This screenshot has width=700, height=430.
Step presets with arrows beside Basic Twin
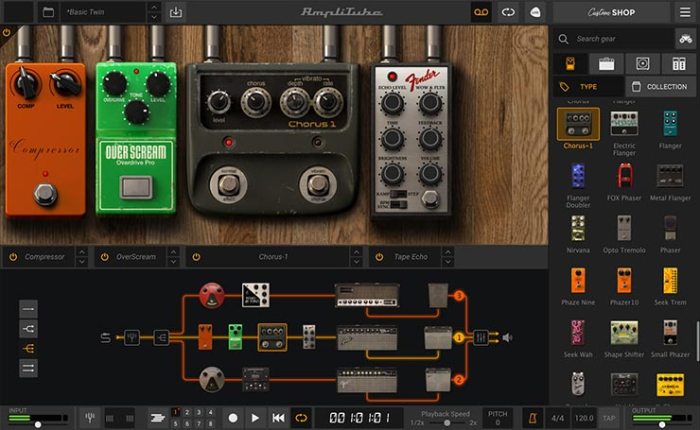(154, 12)
